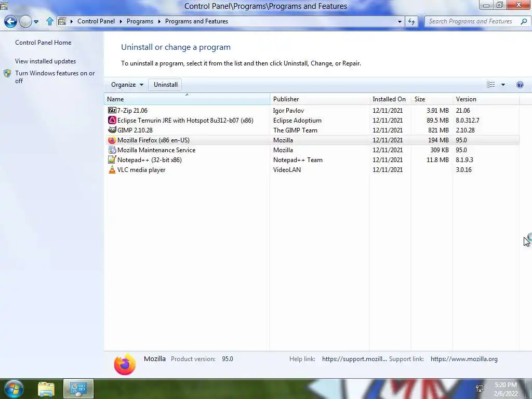Click the Control Panel icon in address bar
This screenshot has height=399, width=532.
tap(62, 21)
